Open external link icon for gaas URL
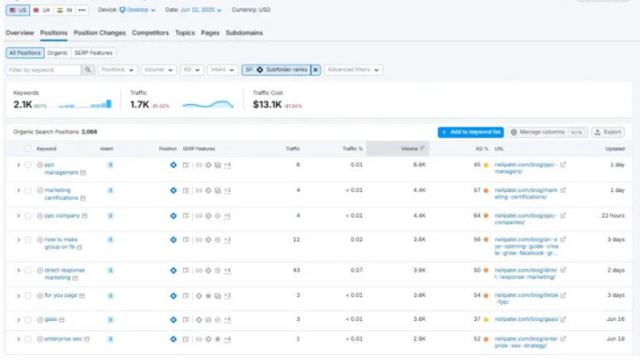 pos(563,318)
